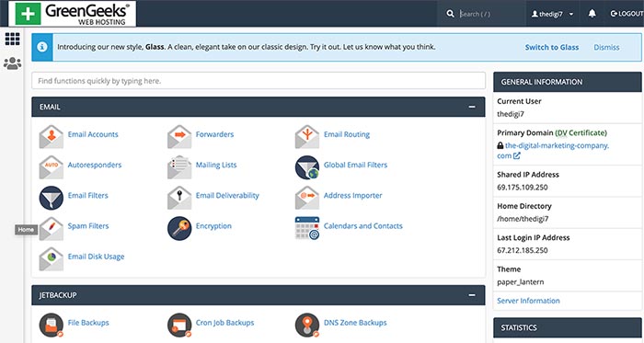This screenshot has width=644, height=343.
Task: Open the User Manager people icon
Action: point(12,63)
